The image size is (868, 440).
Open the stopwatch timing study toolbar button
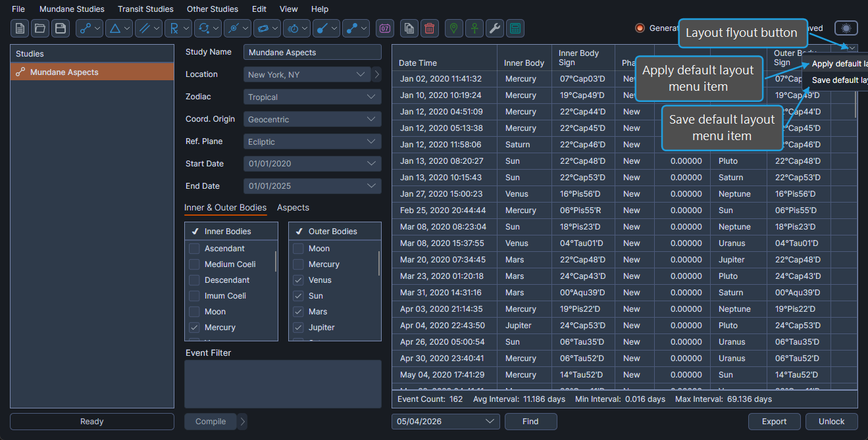pyautogui.click(x=297, y=28)
